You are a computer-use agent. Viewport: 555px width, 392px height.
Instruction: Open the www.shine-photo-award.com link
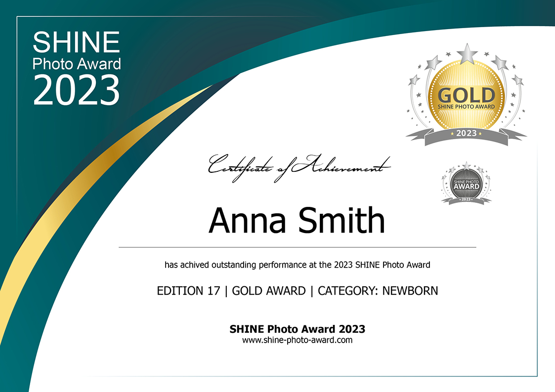click(297, 340)
